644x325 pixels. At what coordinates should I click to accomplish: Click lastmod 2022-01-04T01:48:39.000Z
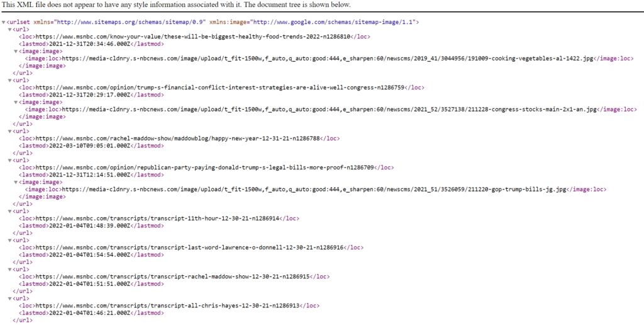tap(90, 226)
